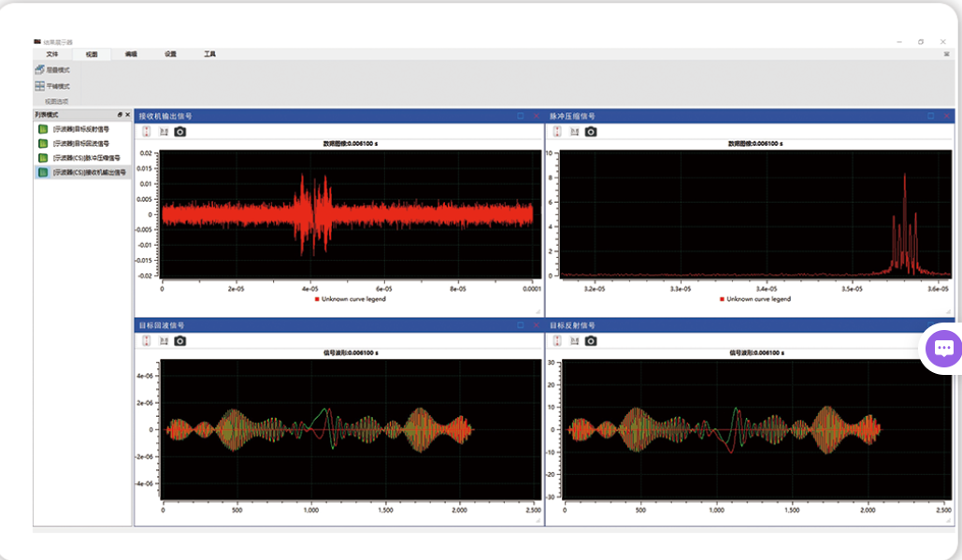Close the 接收机输出信号 panel
This screenshot has width=962, height=560.
537,116
